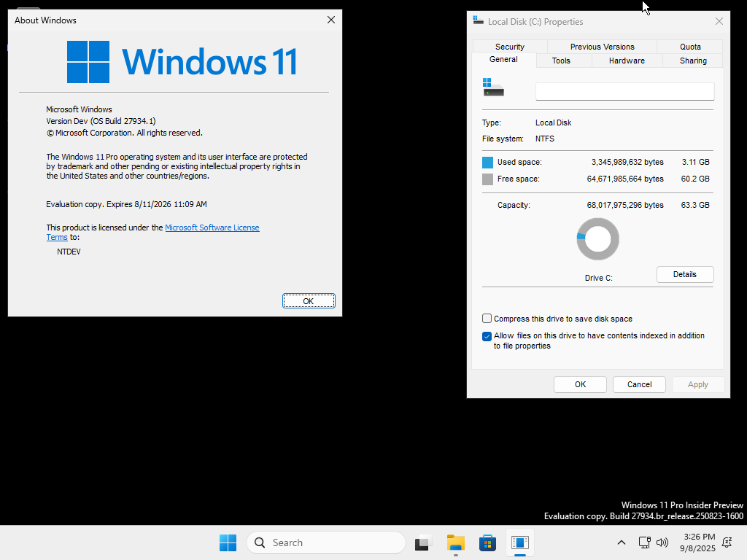Switch to the Hardware tab
Screen dimensions: 747x560
coord(627,61)
